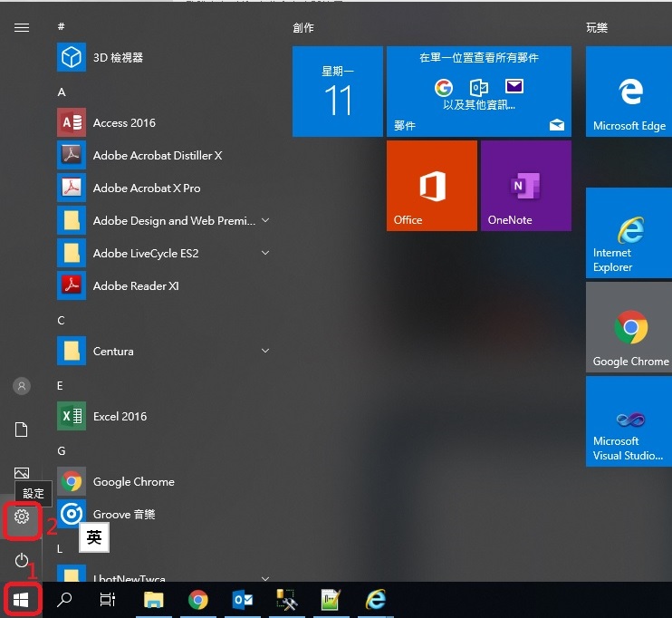Open Task View on the taskbar

108,600
